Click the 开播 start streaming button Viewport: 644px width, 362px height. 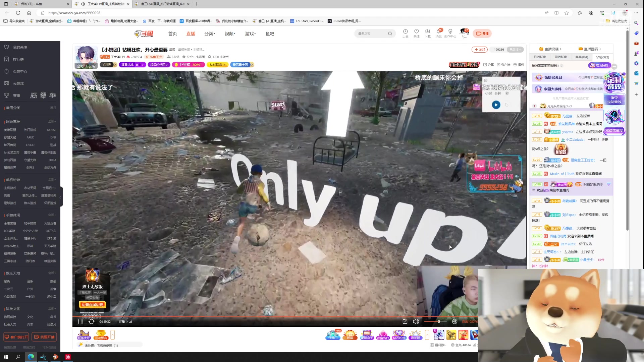[x=482, y=34]
